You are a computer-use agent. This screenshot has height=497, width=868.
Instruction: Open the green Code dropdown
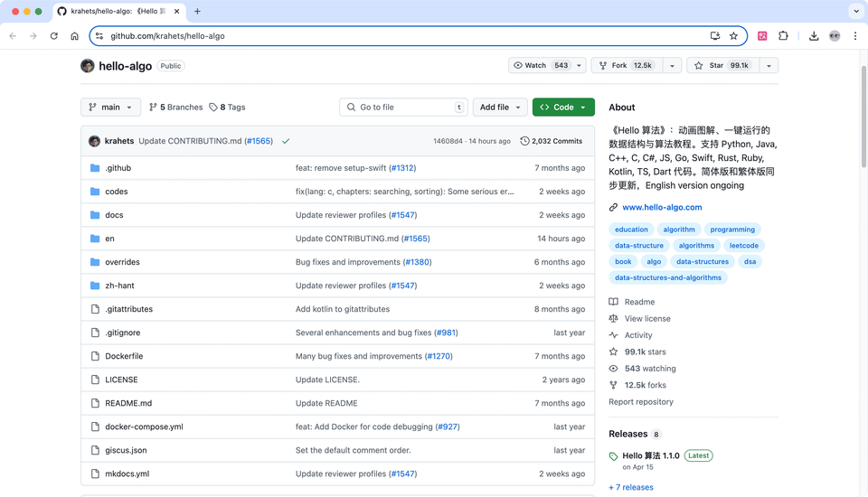562,107
